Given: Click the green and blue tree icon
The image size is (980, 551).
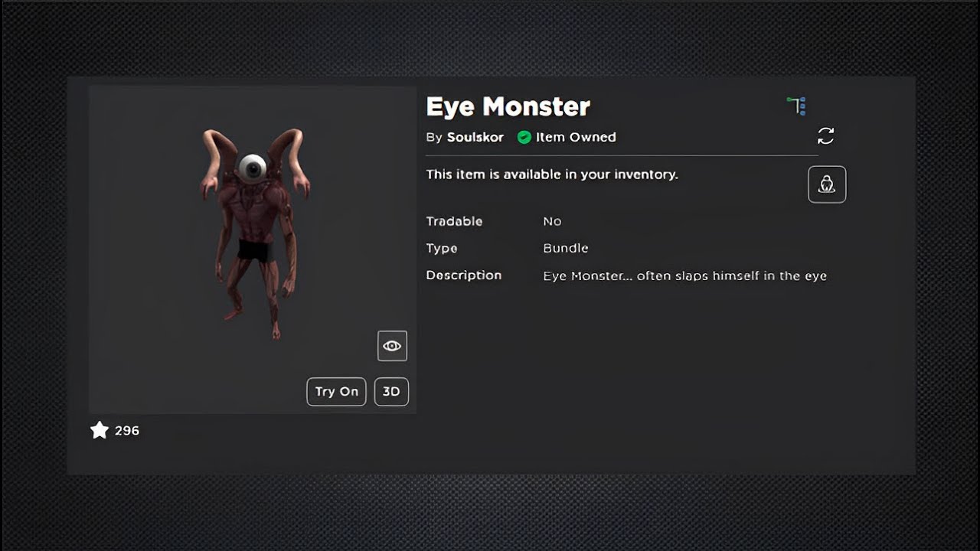Looking at the screenshot, I should [x=797, y=106].
